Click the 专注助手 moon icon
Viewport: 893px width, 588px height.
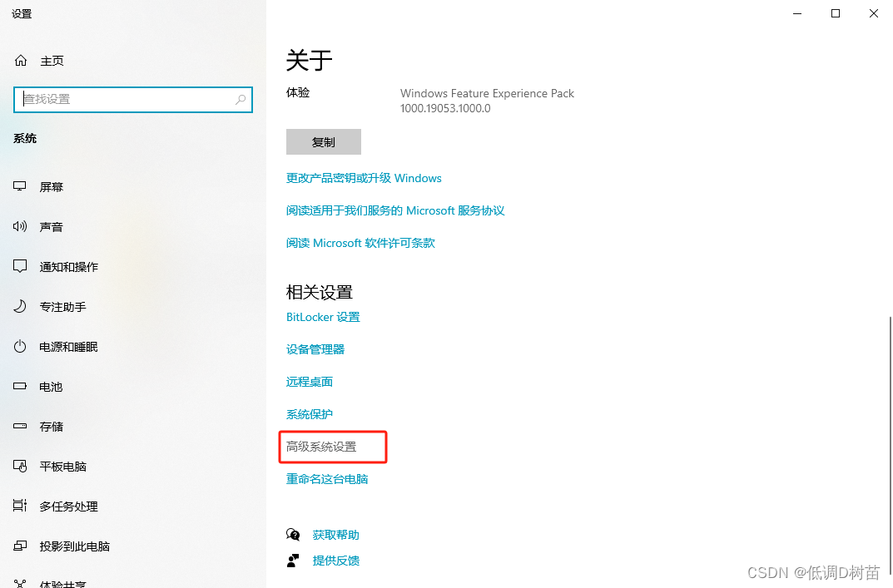coord(20,306)
